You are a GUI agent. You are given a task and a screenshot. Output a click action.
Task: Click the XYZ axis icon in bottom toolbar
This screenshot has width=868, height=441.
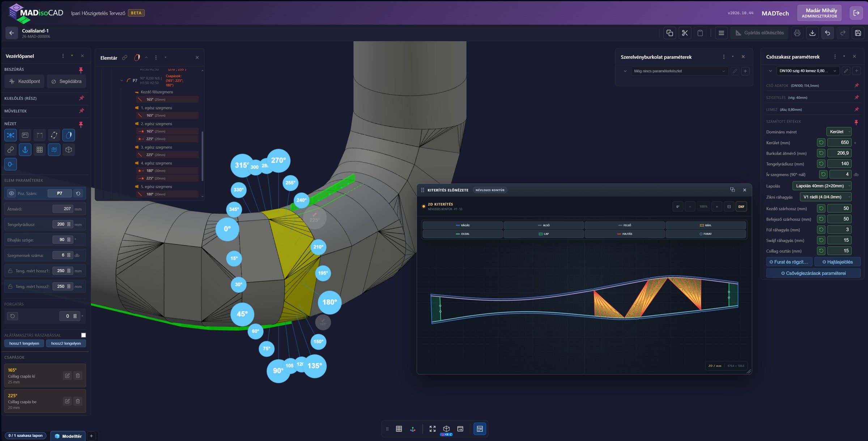coord(413,429)
